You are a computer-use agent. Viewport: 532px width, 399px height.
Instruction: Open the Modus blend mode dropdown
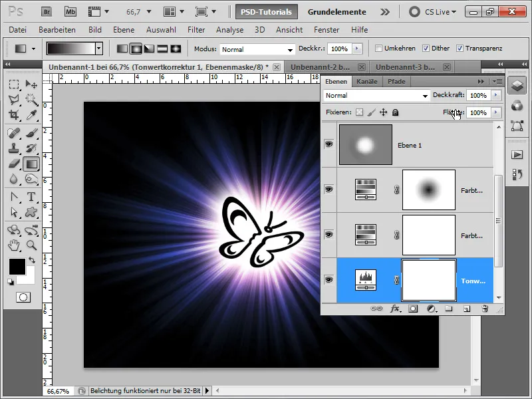(257, 49)
